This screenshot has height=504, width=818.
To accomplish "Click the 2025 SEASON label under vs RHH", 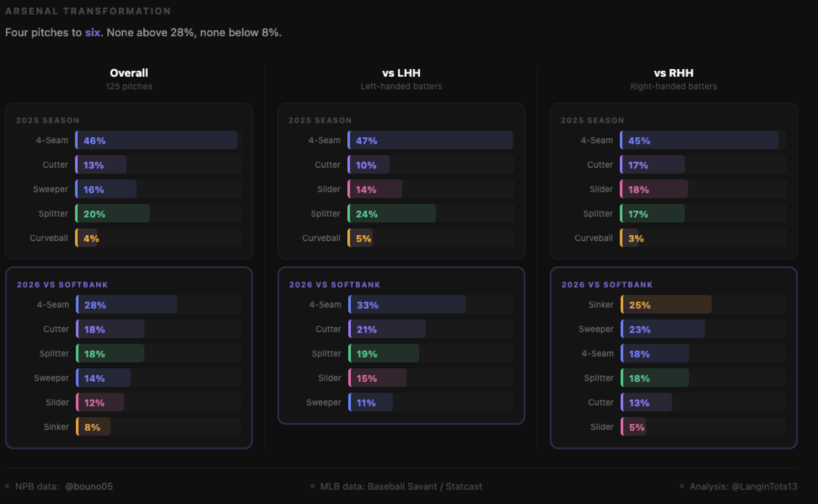I will pos(592,120).
